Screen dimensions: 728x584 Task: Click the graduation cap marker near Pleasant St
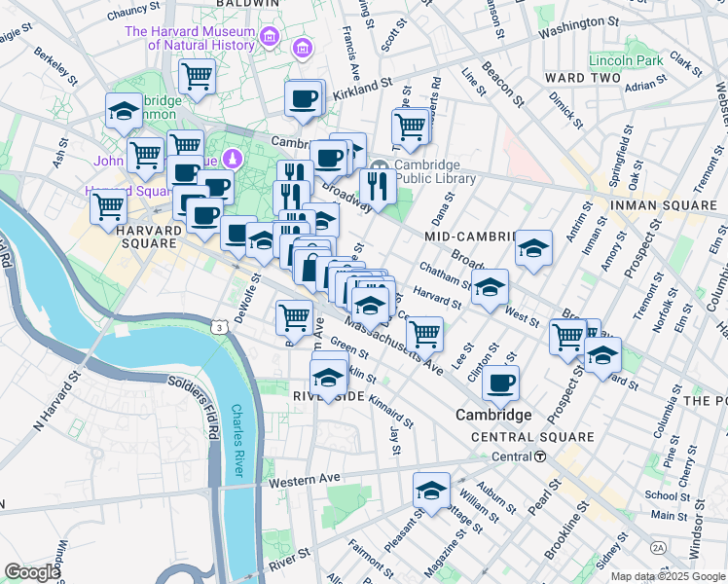[x=431, y=492]
